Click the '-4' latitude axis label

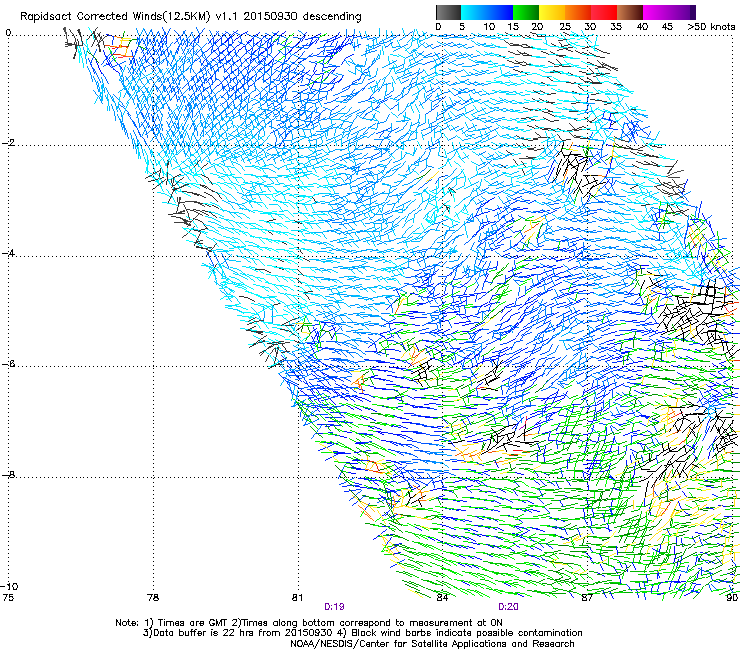pyautogui.click(x=8, y=253)
